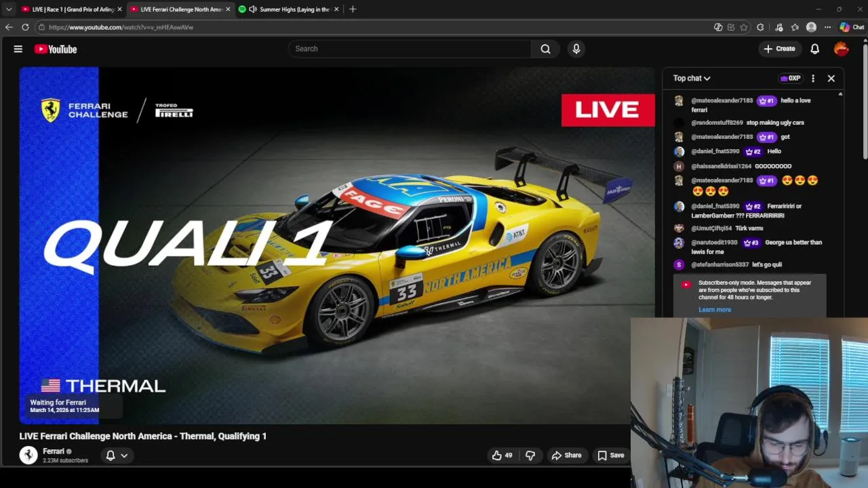
Task: Close the Ferrari Challenge tab
Action: [228, 9]
